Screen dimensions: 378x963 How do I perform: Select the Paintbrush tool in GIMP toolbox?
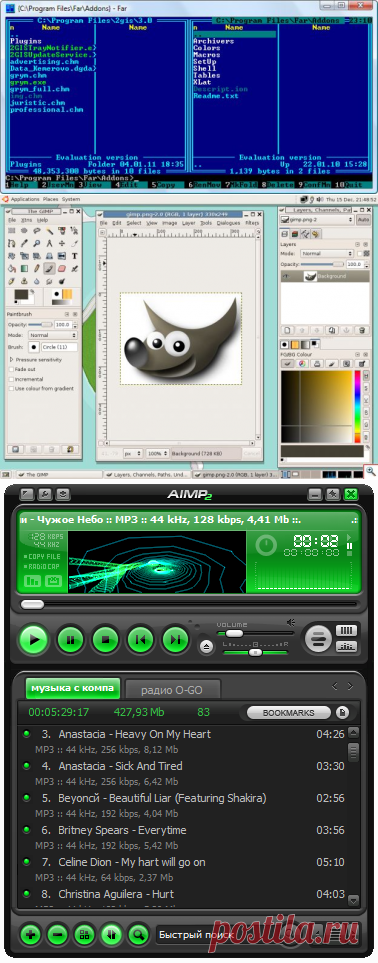pos(49,268)
